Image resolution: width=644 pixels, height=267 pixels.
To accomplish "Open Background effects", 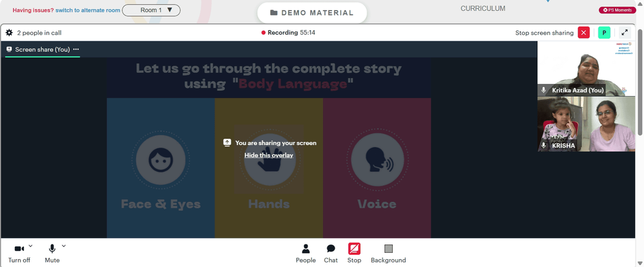I will tap(388, 253).
